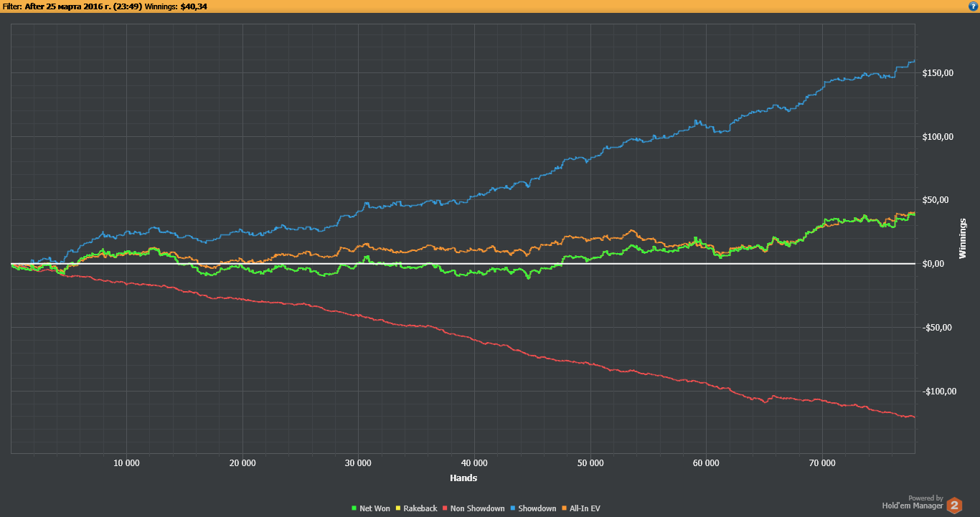Click the green Net Won legend square

[354, 508]
